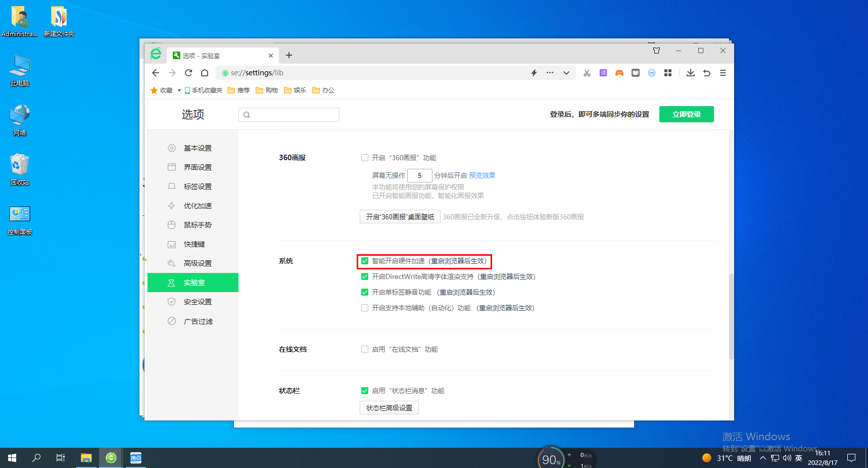Click the undo closed tab icon
The height and width of the screenshot is (468, 868).
pyautogui.click(x=707, y=73)
